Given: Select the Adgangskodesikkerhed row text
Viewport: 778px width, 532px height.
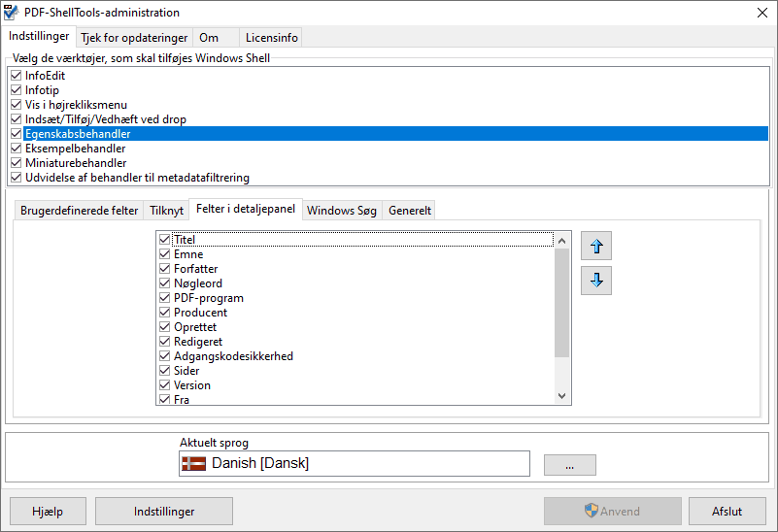Looking at the screenshot, I should coord(233,356).
